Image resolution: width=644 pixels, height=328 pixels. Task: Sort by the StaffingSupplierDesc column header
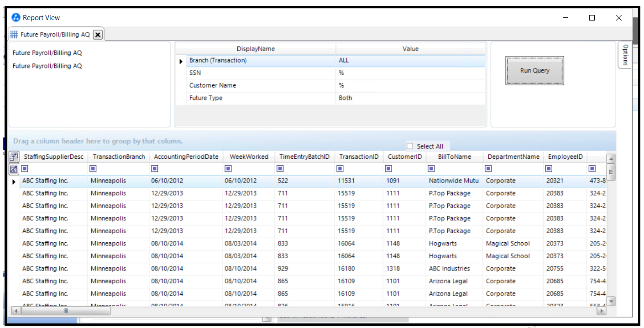(x=54, y=157)
